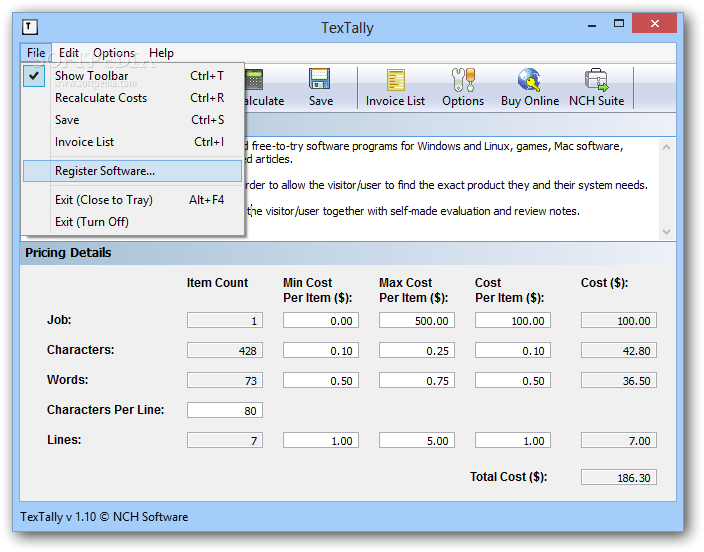Open the Options tools icon
704x552 pixels.
[x=463, y=79]
